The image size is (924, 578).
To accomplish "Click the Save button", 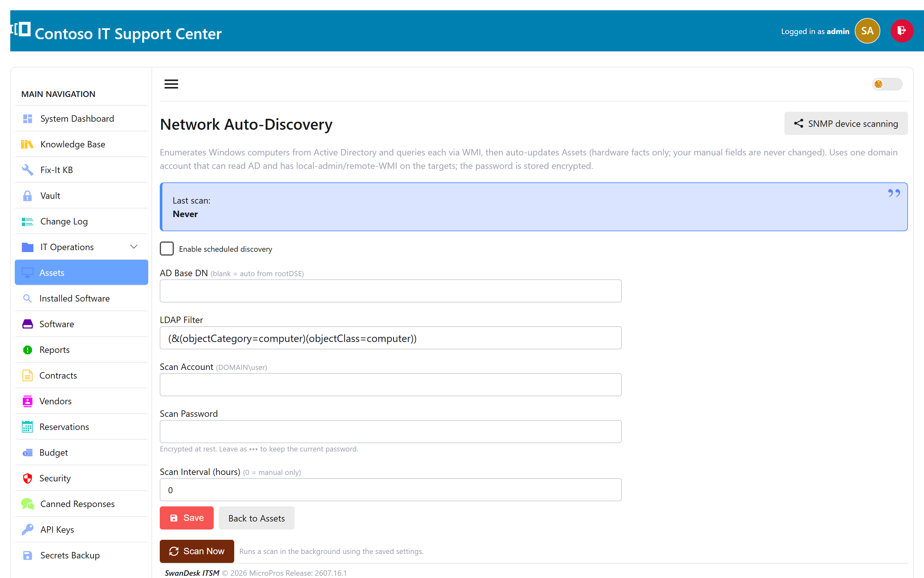I will click(187, 518).
